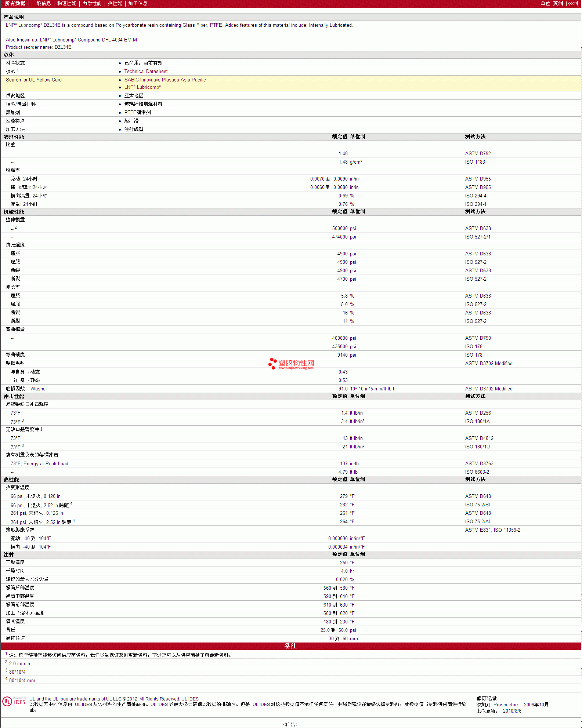Viewport: 582px width, 728px height.
Task: Open the 所有数据 tab
Action: tap(15, 4)
